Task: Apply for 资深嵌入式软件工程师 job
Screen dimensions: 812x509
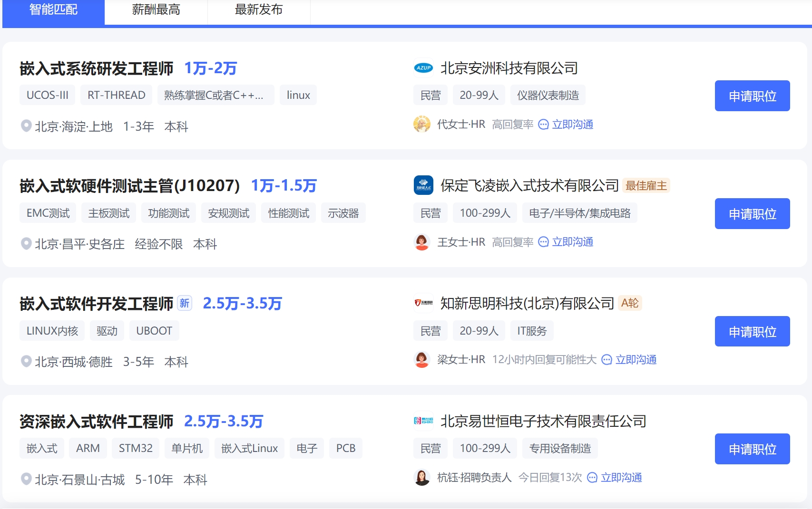Action: [752, 449]
